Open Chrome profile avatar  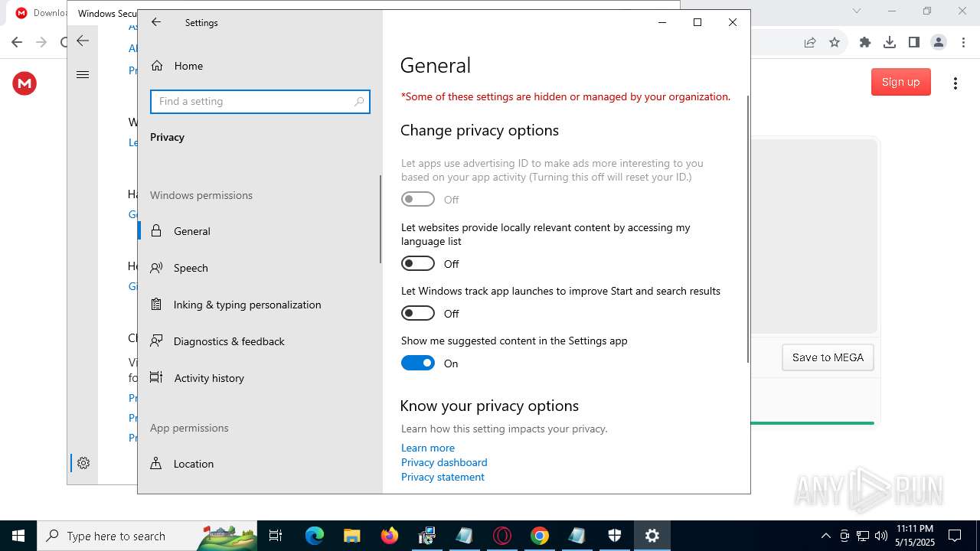(939, 43)
